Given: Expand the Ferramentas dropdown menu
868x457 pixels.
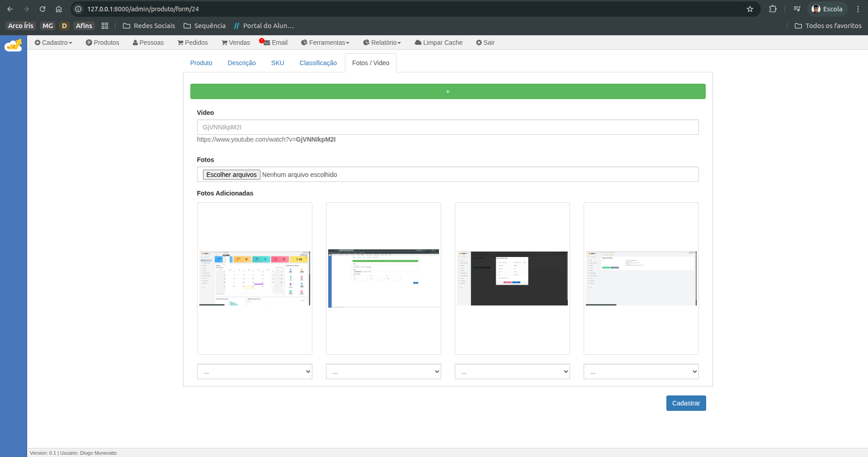Looking at the screenshot, I should pyautogui.click(x=325, y=43).
